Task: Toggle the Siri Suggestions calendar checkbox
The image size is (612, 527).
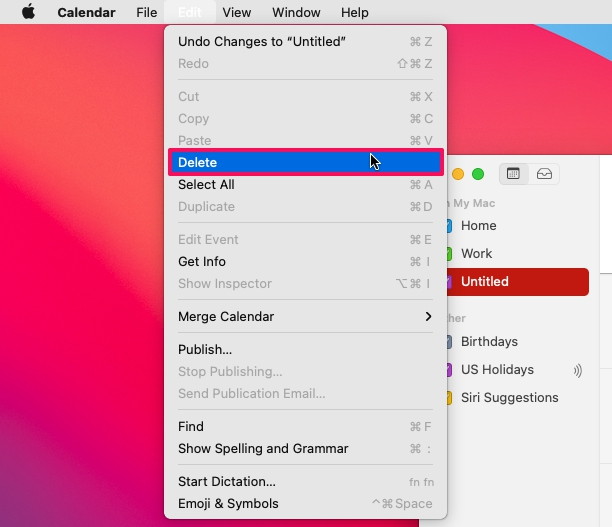Action: (x=449, y=398)
